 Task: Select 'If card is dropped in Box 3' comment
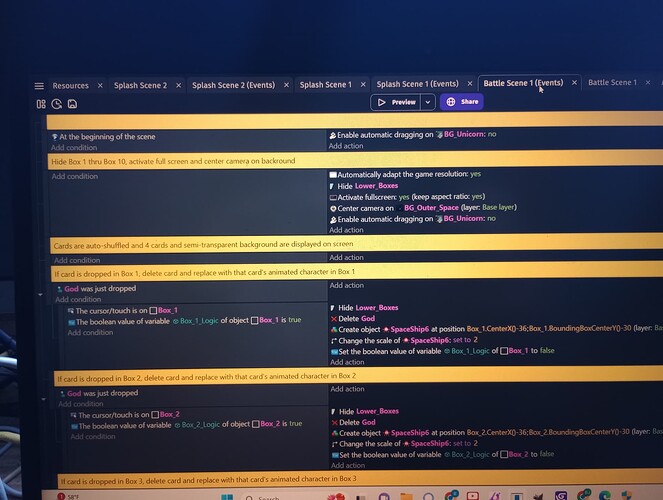point(360,480)
